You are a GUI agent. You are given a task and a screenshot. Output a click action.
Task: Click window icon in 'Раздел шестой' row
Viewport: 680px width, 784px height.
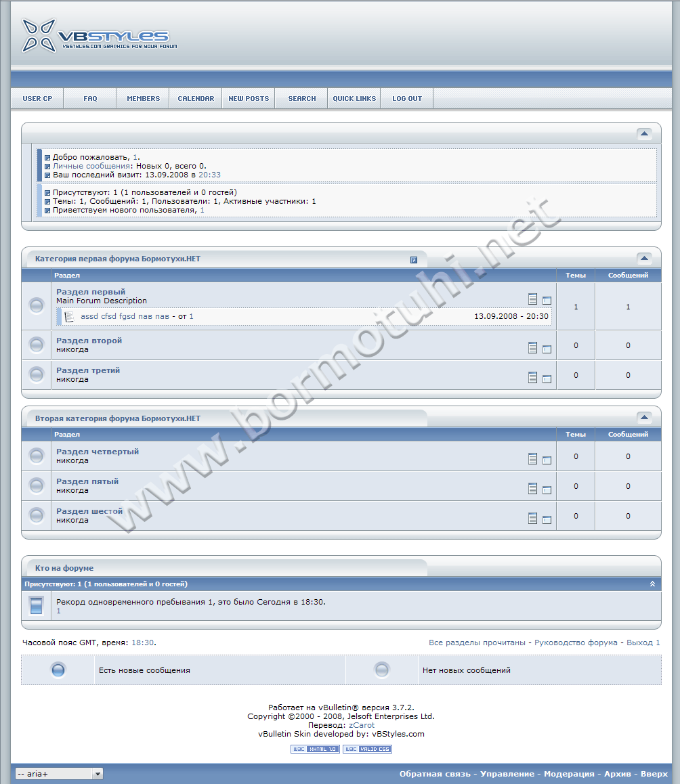[547, 520]
